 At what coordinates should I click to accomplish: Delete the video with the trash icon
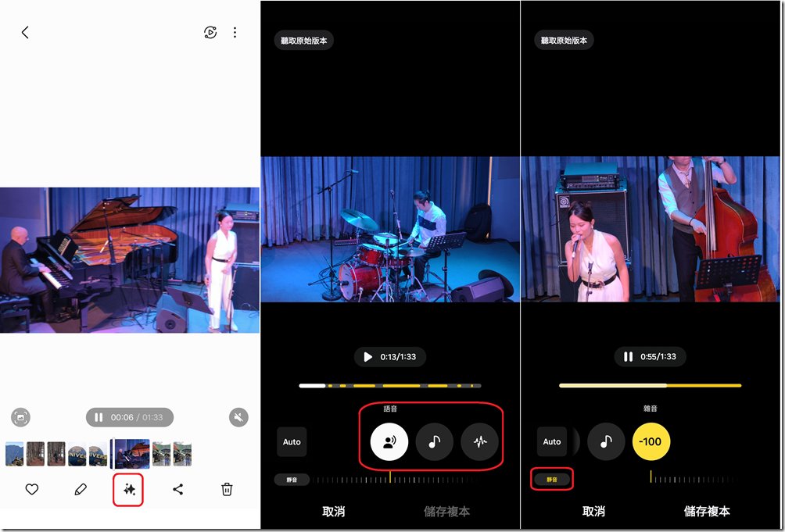click(227, 490)
